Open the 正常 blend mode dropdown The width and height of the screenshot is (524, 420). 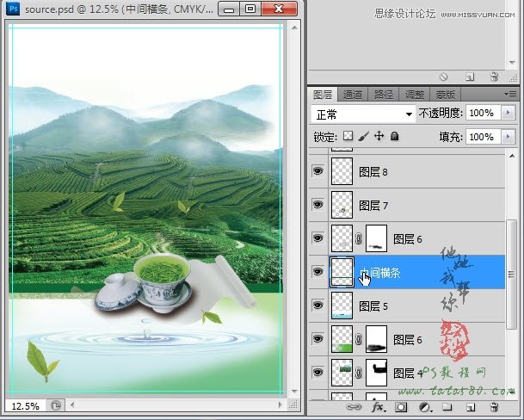tap(363, 114)
